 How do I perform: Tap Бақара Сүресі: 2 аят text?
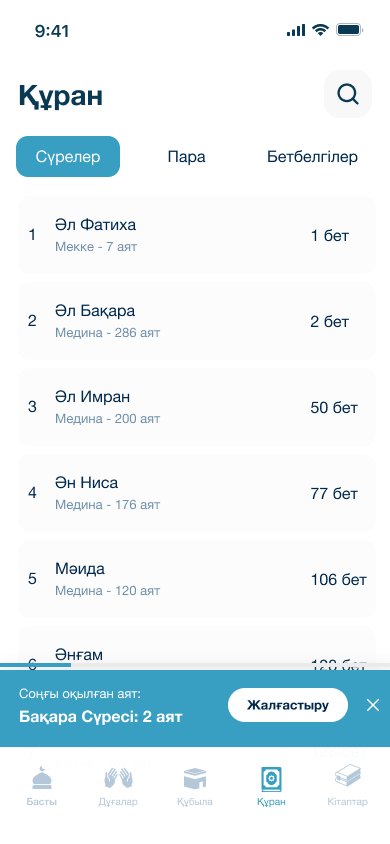101,717
